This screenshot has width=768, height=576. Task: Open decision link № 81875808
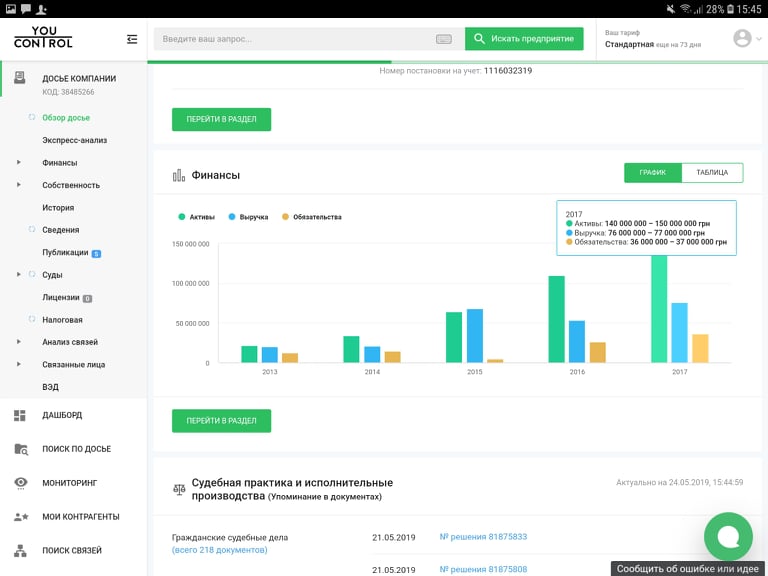click(x=483, y=569)
